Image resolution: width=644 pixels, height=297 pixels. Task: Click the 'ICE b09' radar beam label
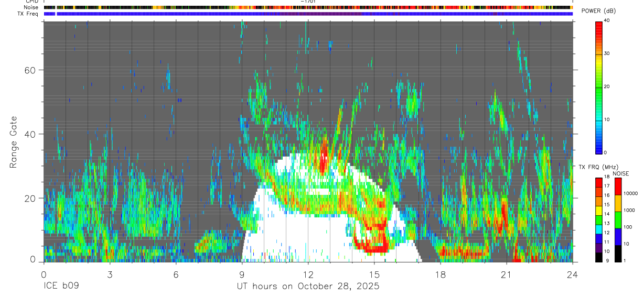[61, 287]
